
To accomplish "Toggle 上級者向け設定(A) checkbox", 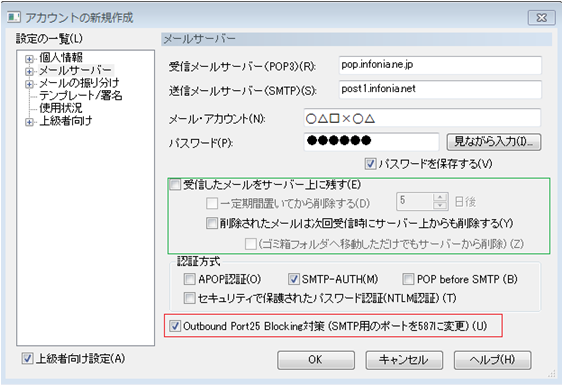I will (x=27, y=358).
